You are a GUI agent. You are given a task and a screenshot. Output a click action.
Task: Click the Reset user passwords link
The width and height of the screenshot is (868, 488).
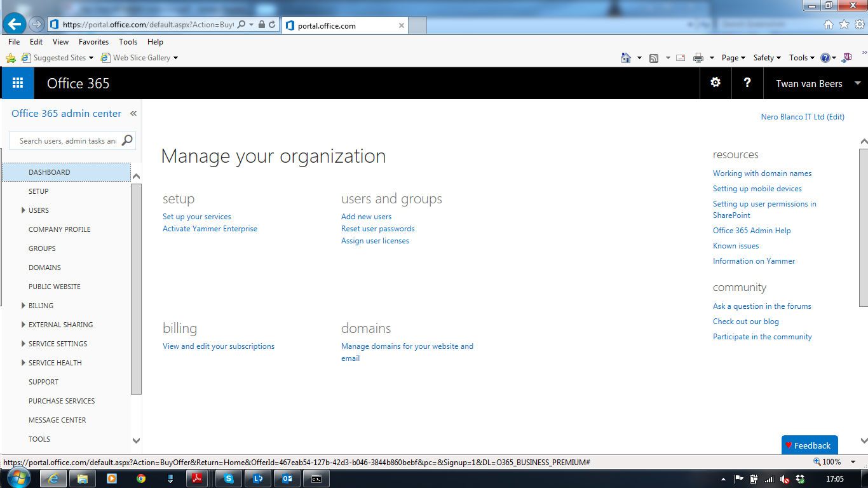click(377, 229)
